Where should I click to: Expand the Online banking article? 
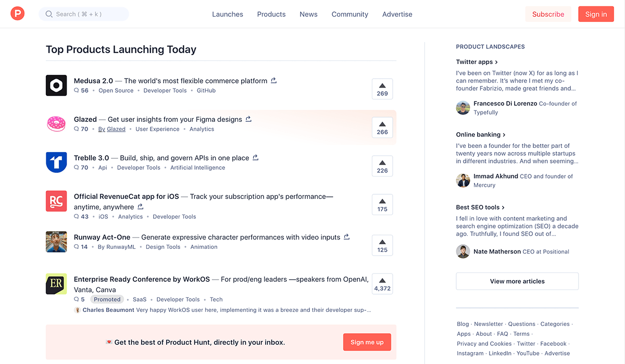click(481, 134)
